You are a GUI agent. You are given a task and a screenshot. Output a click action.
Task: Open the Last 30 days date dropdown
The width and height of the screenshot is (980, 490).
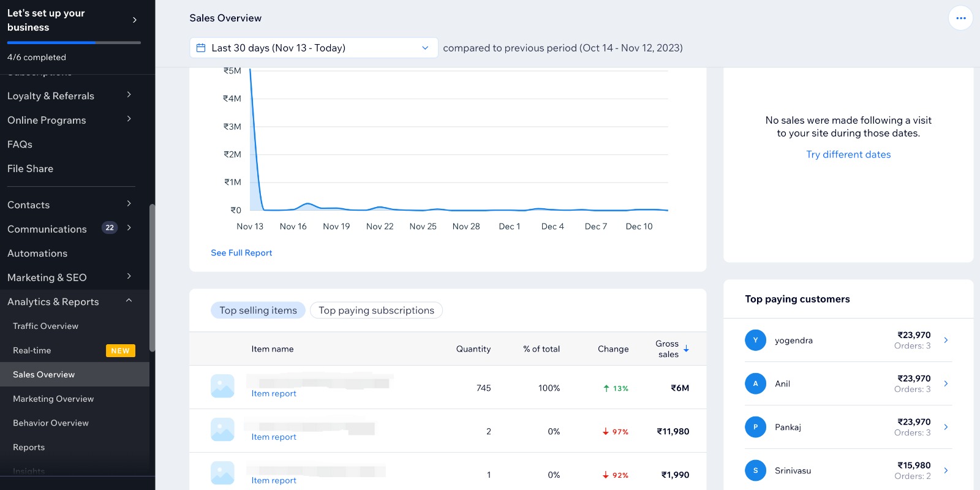(314, 48)
